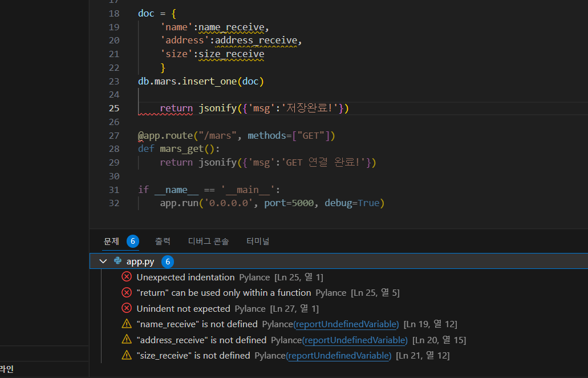
Task: Click the 6 badge next to app.py
Action: [x=168, y=262]
